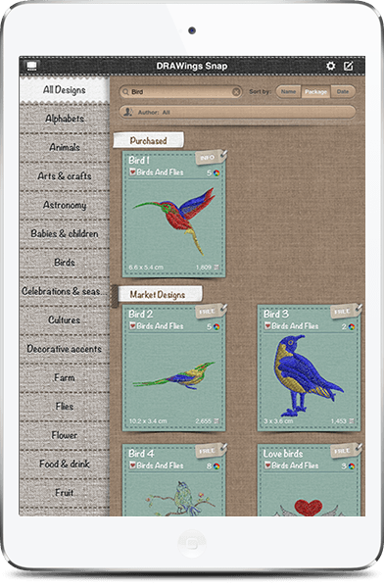The width and height of the screenshot is (384, 588).
Task: Open the Decorative accents category
Action: (x=64, y=349)
